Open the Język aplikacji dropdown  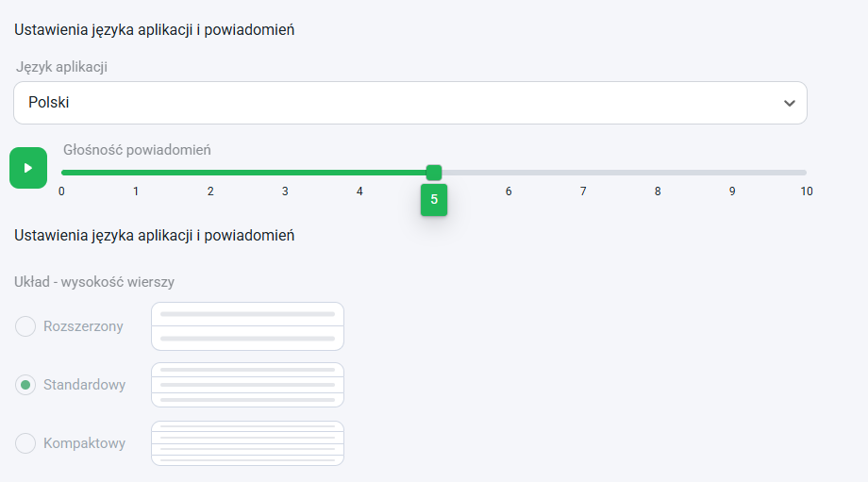(410, 103)
